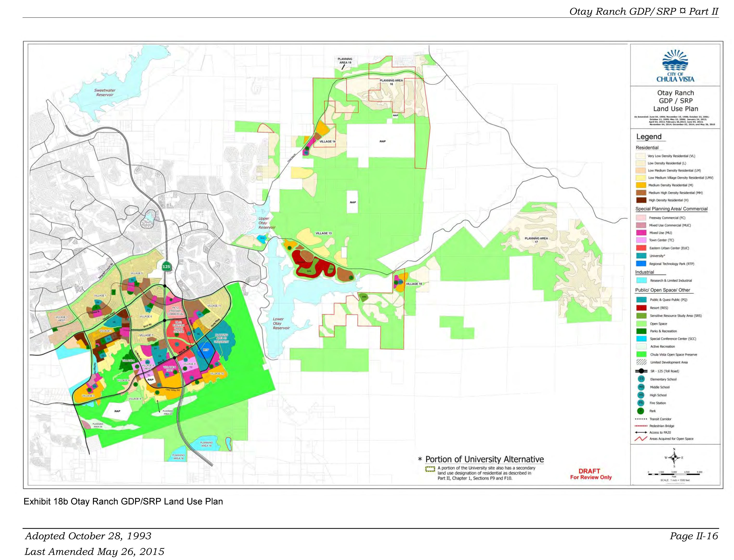The width and height of the screenshot is (734, 560).
Task: Click the green Park legend icon
Action: 641,411
